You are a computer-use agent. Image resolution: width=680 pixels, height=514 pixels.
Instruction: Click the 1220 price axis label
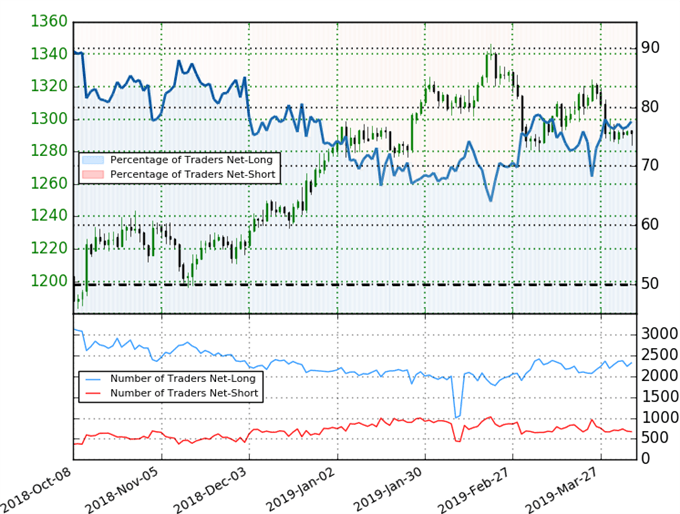click(x=49, y=249)
